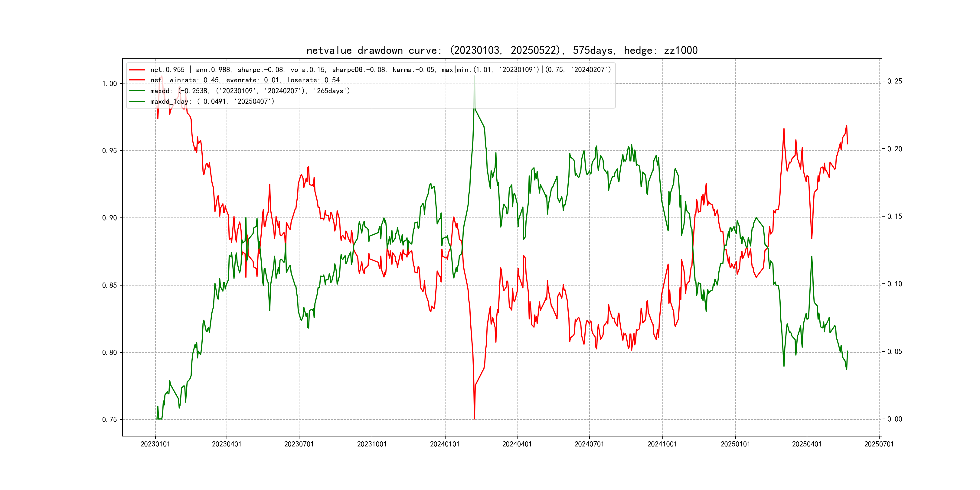This screenshot has width=980, height=490.
Task: Click the 1.00 left axis tick label
Action: [x=109, y=84]
